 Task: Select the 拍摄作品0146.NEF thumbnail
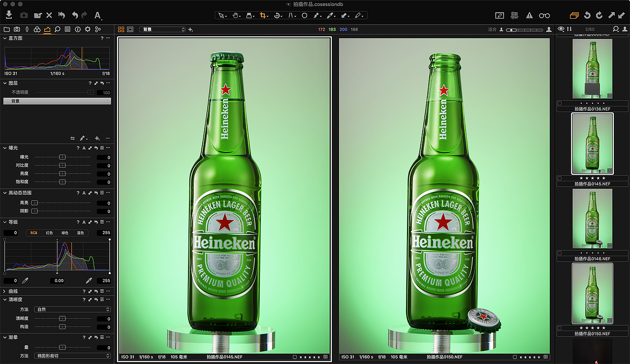tap(592, 219)
